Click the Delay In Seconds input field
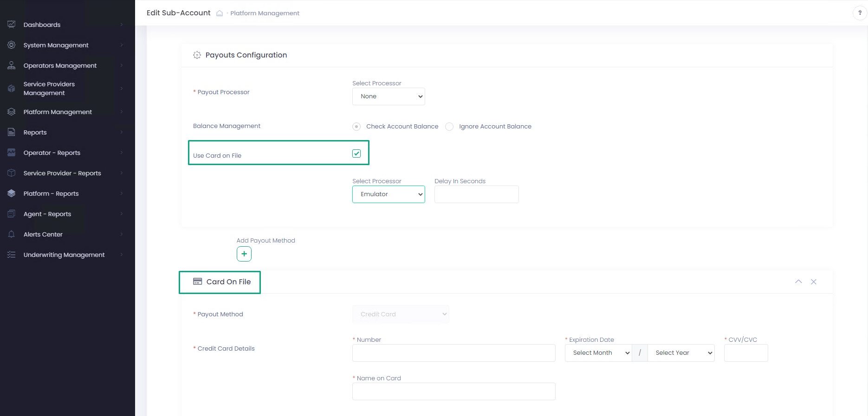868x416 pixels. pos(476,194)
